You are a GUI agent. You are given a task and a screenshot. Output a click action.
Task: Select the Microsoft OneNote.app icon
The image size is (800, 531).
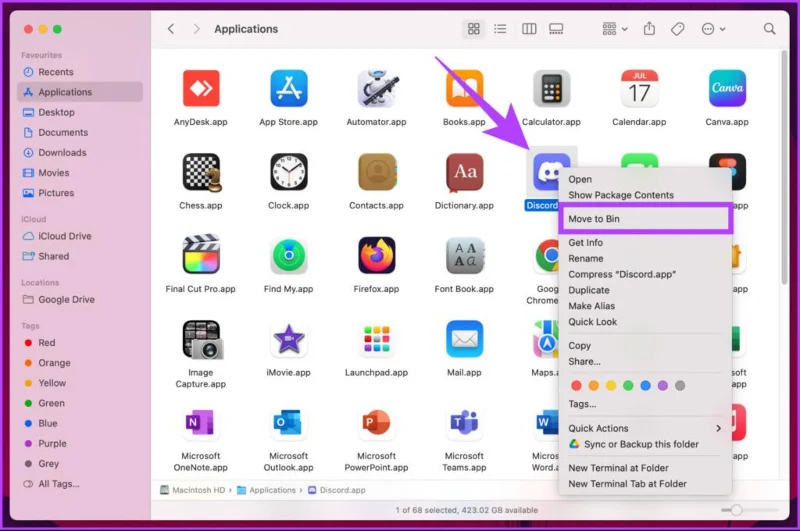click(200, 422)
